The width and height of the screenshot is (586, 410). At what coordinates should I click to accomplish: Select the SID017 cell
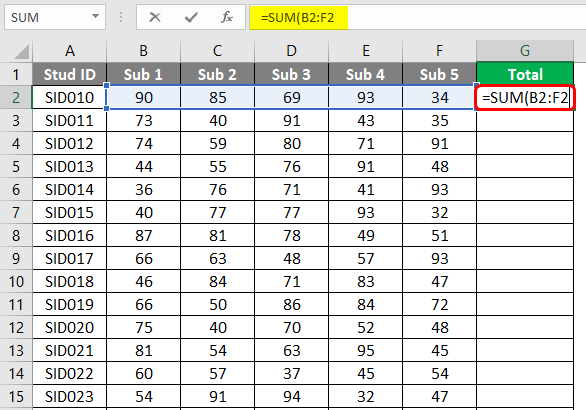(70, 258)
